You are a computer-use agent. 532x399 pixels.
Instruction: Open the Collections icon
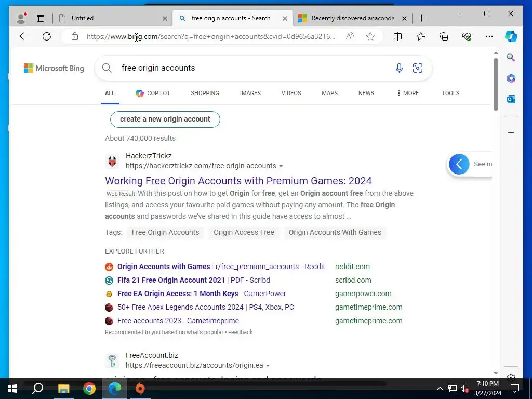[x=444, y=36]
